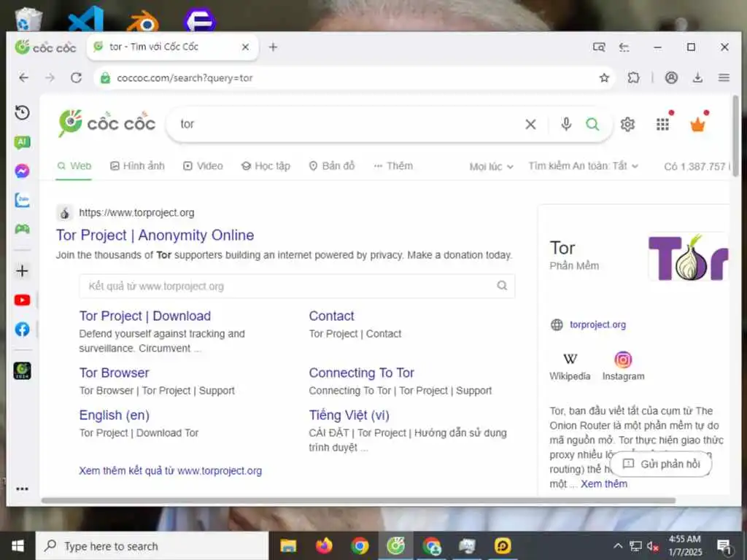This screenshot has height=560, width=747.
Task: Open torproject.org link in info panel
Action: (597, 324)
